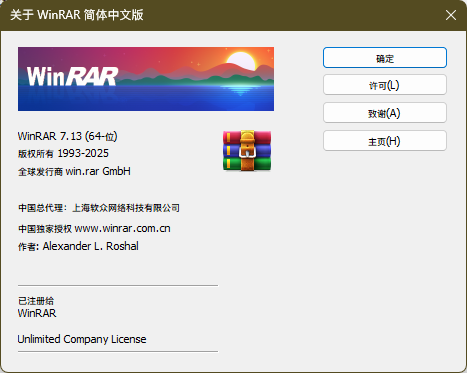Click the win.rar GmbH publisher line
The image size is (467, 373).
click(74, 171)
